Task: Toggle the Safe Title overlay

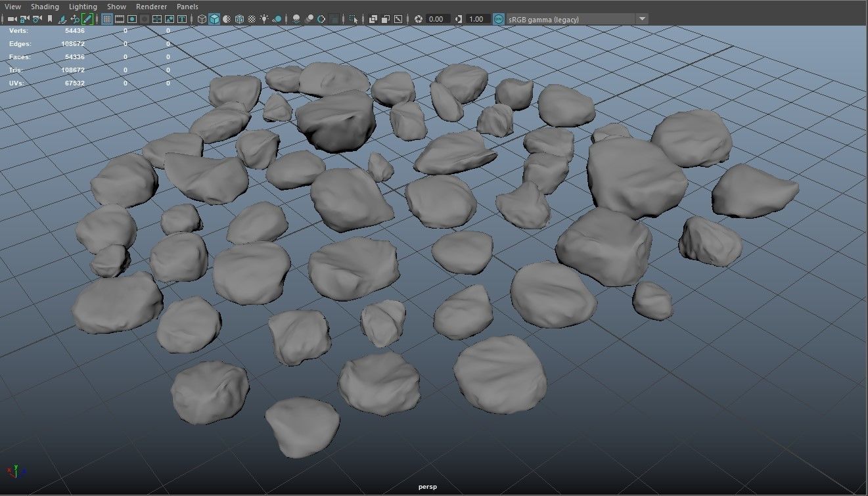Action: click(x=182, y=19)
